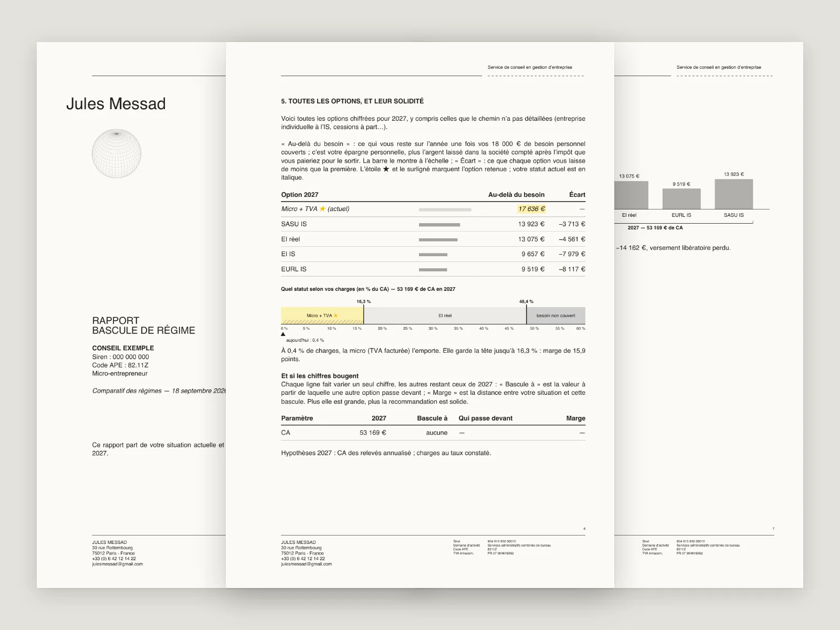Image resolution: width=840 pixels, height=630 pixels.
Task: Click the julesmessad@gmail.com email on cover page
Action: click(x=118, y=564)
